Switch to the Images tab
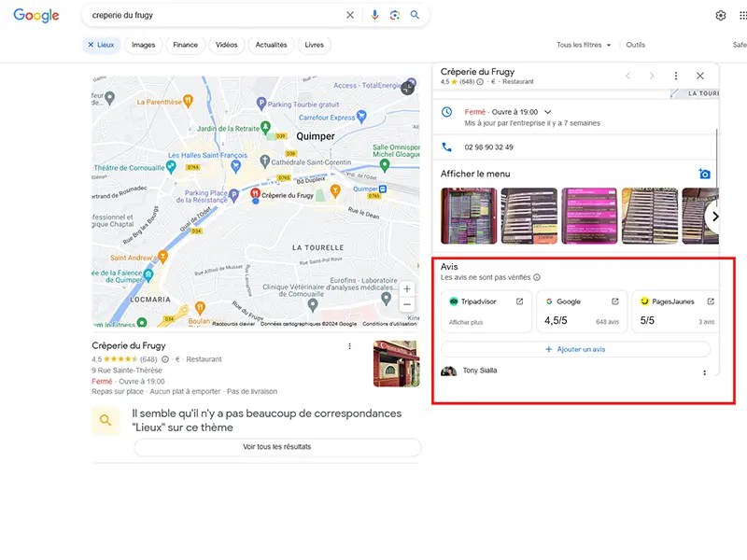Image resolution: width=747 pixels, height=560 pixels. tap(144, 45)
